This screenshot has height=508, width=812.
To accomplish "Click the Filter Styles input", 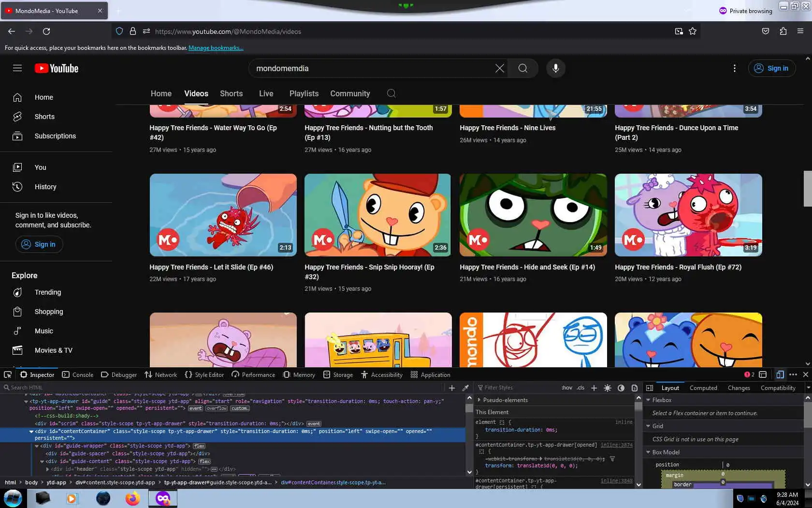I will 517,388.
